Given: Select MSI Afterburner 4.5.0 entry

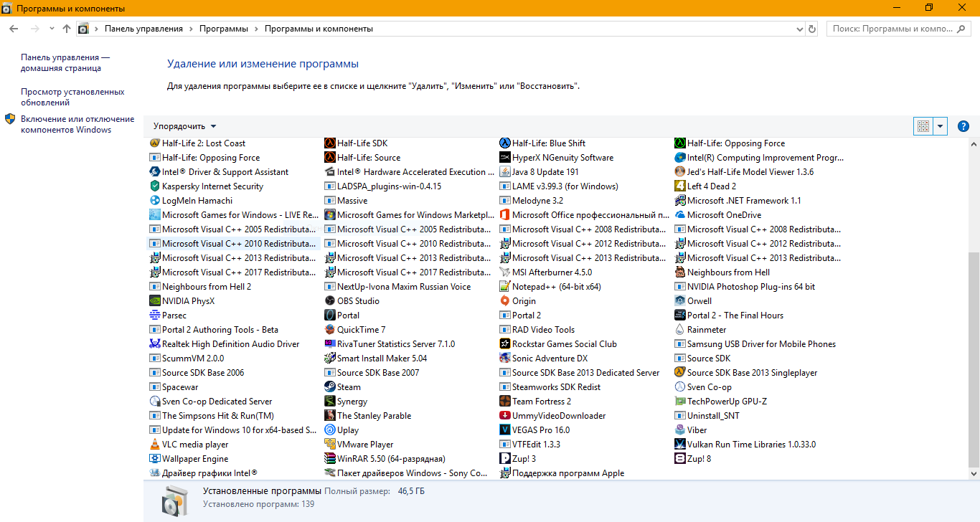Looking at the screenshot, I should pyautogui.click(x=546, y=272).
